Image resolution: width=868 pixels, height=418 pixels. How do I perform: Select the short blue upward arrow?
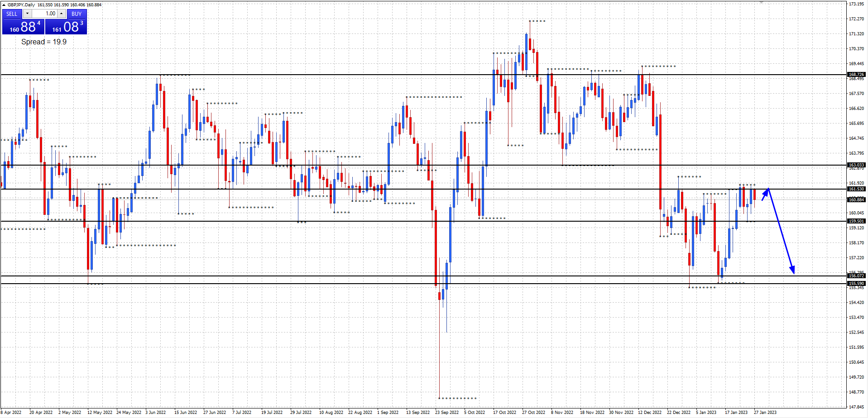[765, 195]
